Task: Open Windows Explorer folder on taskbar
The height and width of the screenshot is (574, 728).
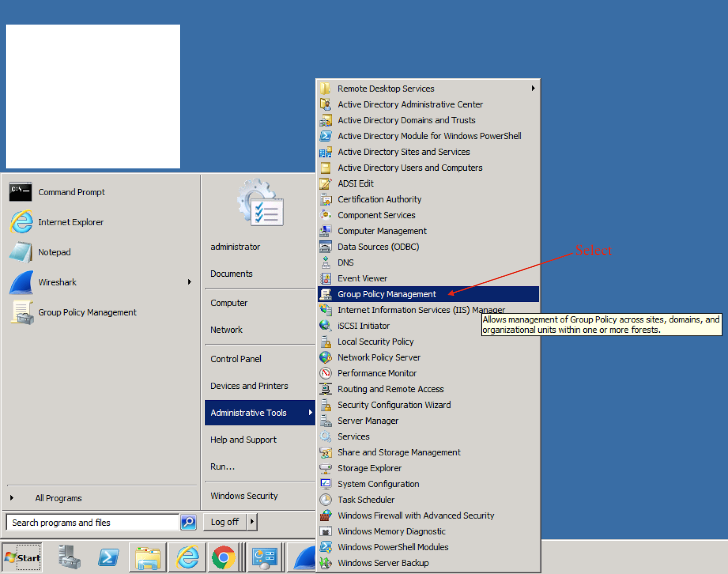Action: pos(148,557)
